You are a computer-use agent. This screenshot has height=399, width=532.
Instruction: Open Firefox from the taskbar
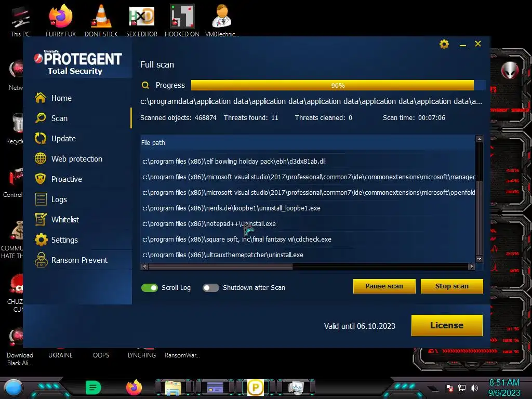tap(134, 388)
